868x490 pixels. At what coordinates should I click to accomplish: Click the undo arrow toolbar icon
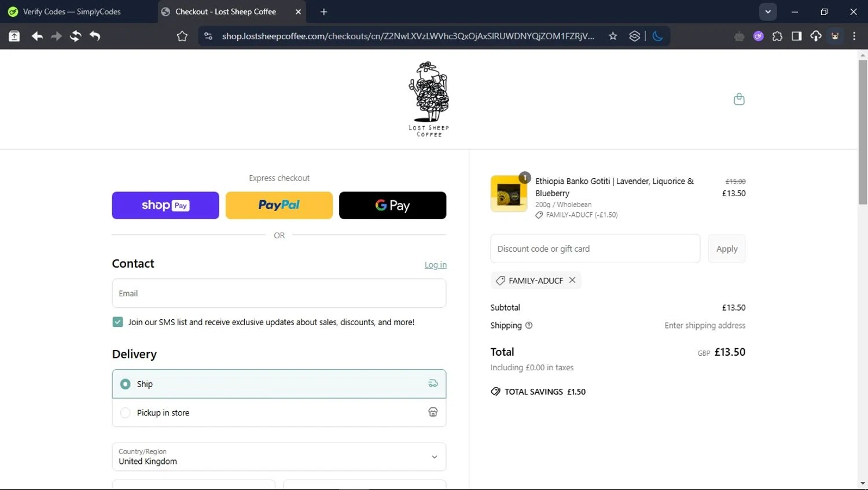coord(95,36)
